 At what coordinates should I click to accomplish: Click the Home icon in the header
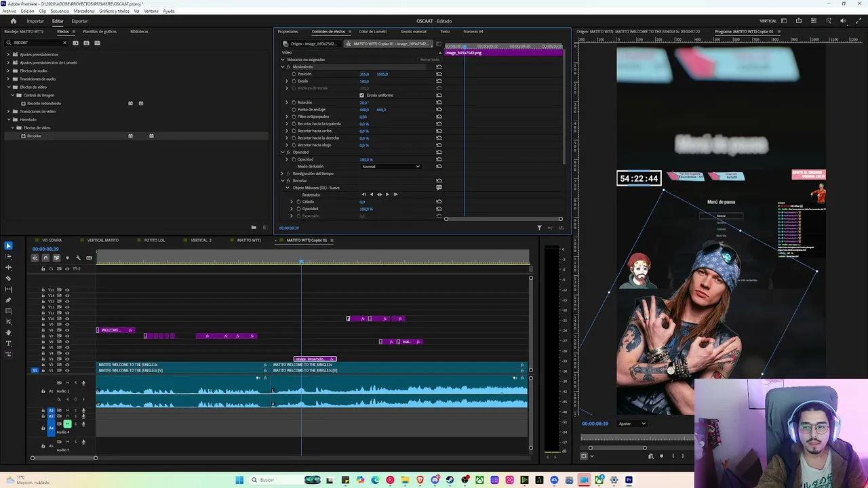click(x=13, y=21)
